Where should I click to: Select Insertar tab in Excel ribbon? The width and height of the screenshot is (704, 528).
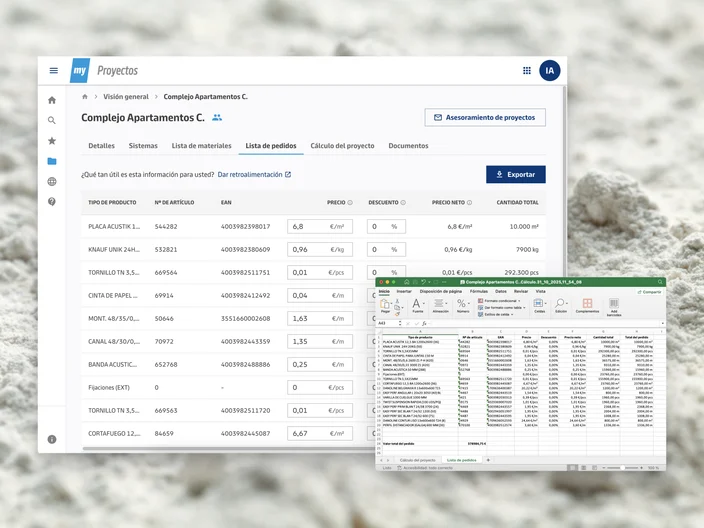coord(404,291)
